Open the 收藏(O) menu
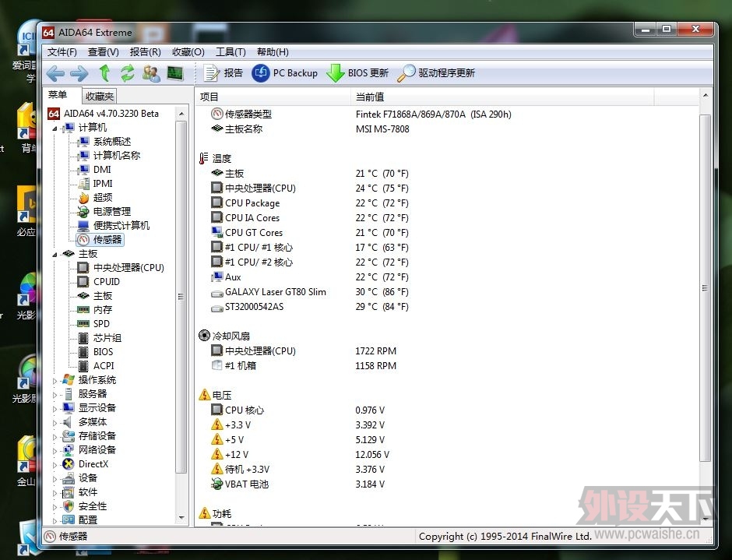The width and height of the screenshot is (732, 560). [x=188, y=52]
